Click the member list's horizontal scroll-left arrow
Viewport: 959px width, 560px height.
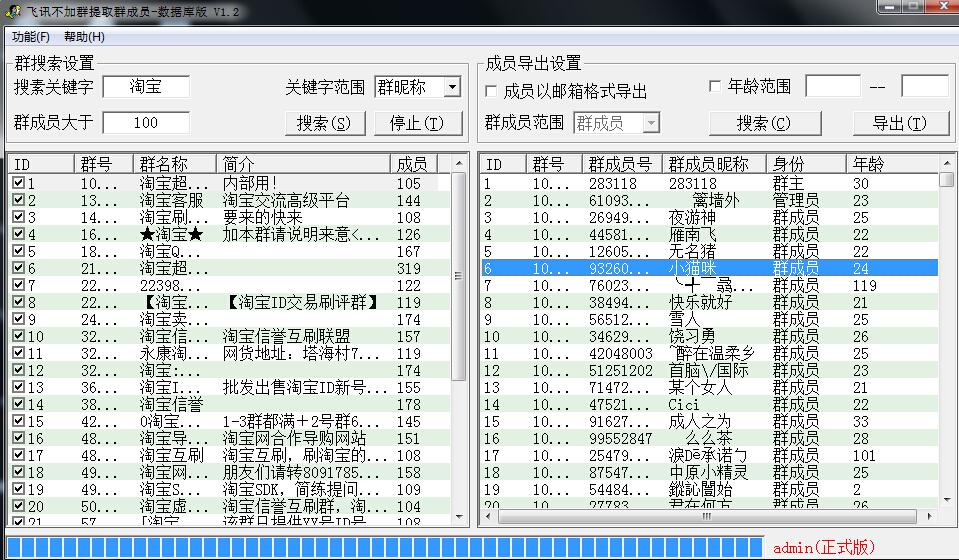(x=488, y=517)
